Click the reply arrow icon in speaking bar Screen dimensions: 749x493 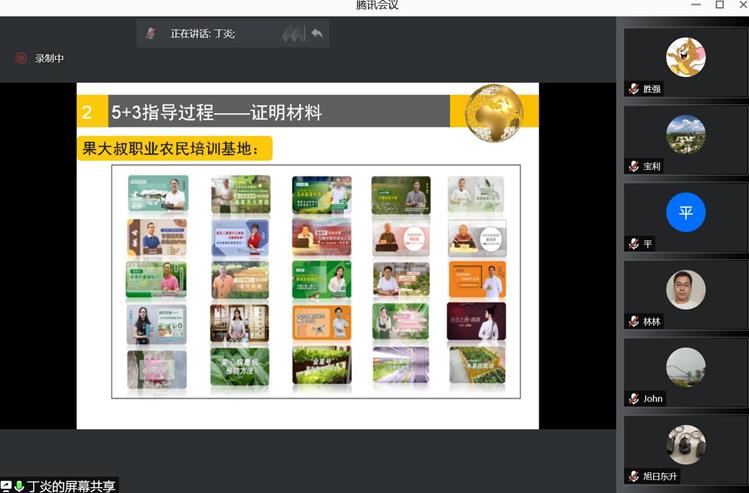tap(316, 33)
